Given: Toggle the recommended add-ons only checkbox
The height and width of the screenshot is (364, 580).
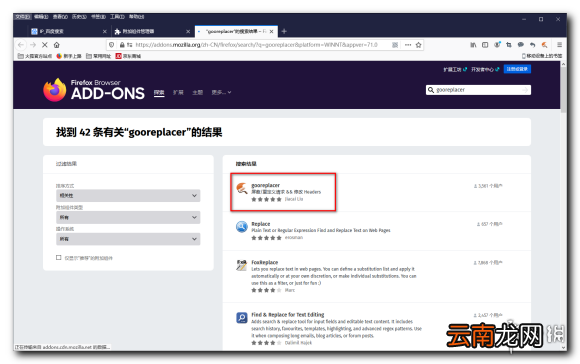Looking at the screenshot, I should 58,257.
